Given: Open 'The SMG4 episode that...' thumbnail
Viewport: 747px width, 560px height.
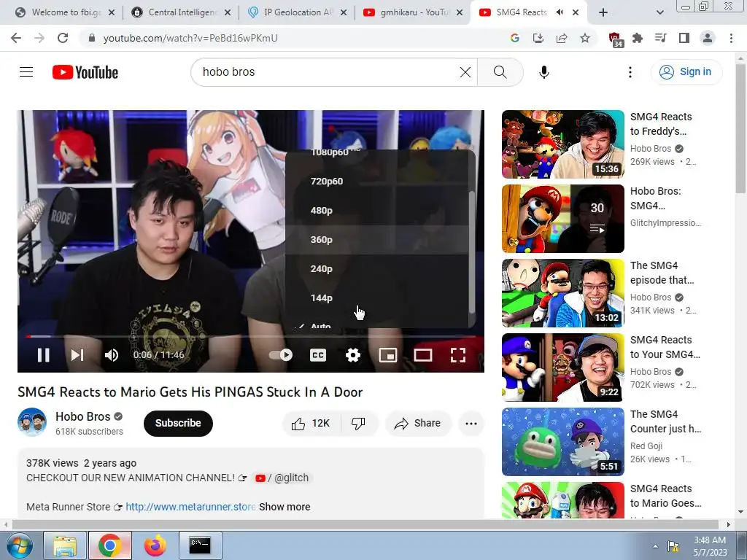Looking at the screenshot, I should pos(562,293).
